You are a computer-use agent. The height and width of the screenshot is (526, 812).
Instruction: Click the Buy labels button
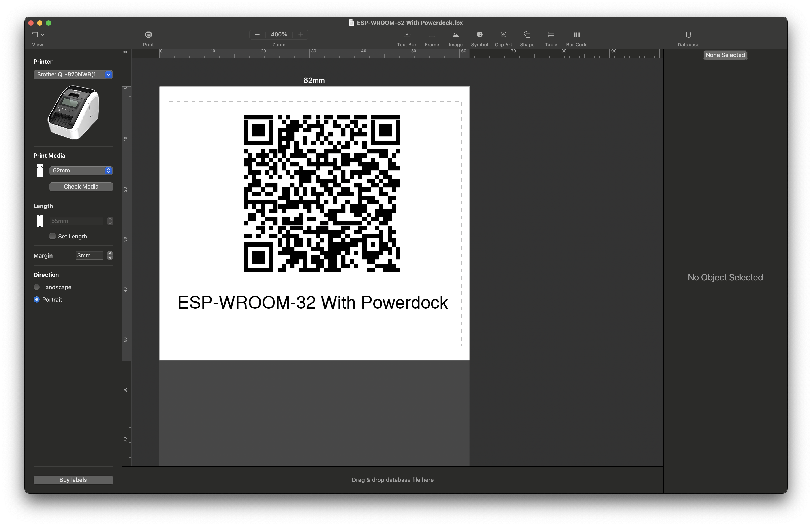pyautogui.click(x=73, y=480)
